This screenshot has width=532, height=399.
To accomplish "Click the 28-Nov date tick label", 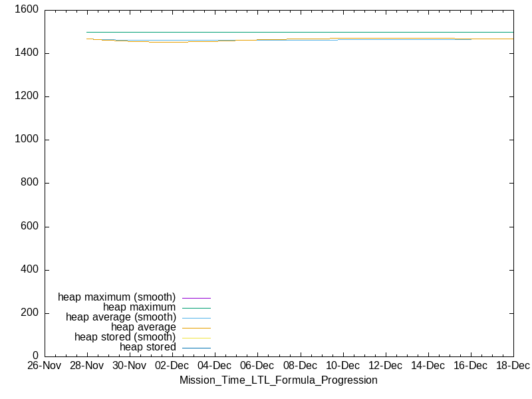I will [86, 366].
